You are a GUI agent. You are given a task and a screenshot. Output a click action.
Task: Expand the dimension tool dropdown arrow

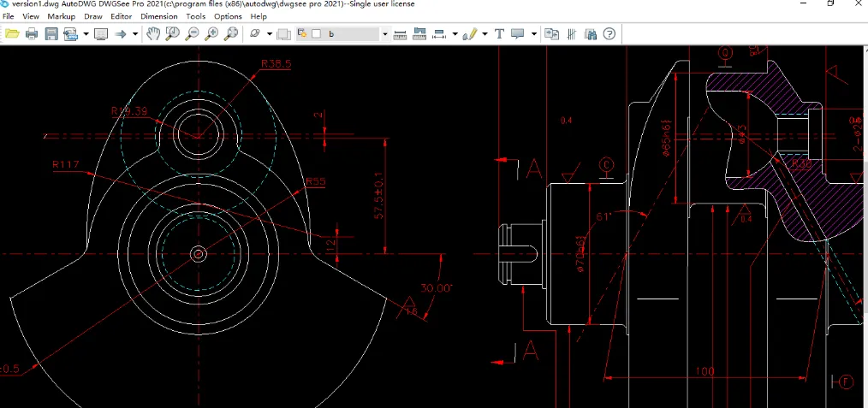pyautogui.click(x=455, y=34)
